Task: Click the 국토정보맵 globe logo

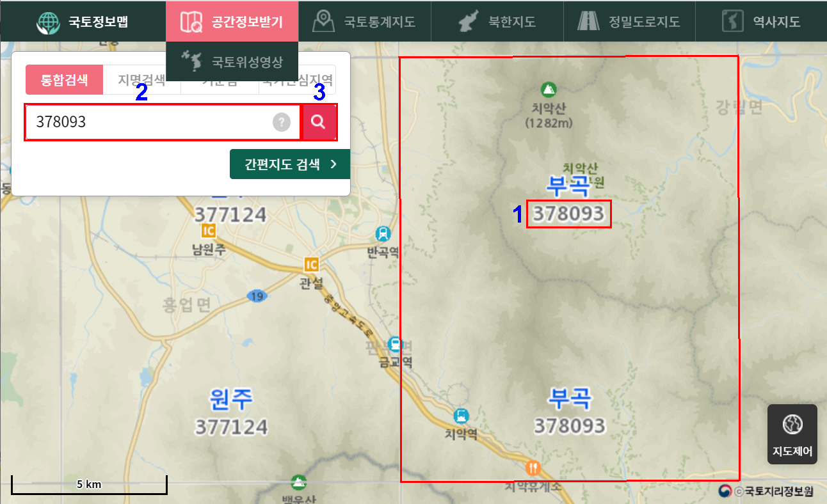Action: pyautogui.click(x=48, y=22)
